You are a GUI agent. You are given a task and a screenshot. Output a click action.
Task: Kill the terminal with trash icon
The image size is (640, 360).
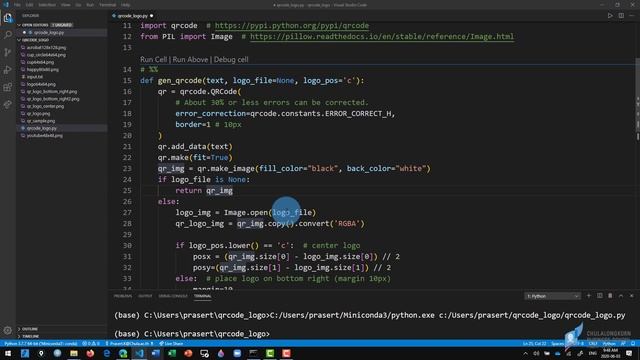pyautogui.click(x=610, y=296)
